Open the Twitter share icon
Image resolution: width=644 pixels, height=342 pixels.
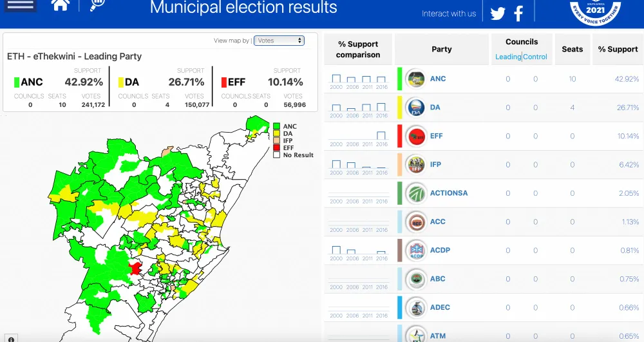(497, 14)
